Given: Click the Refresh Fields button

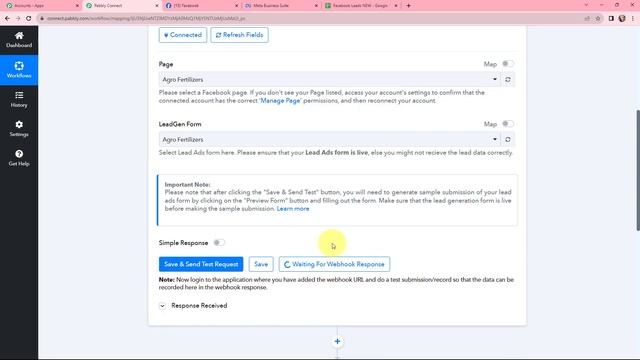Looking at the screenshot, I should pos(240,35).
